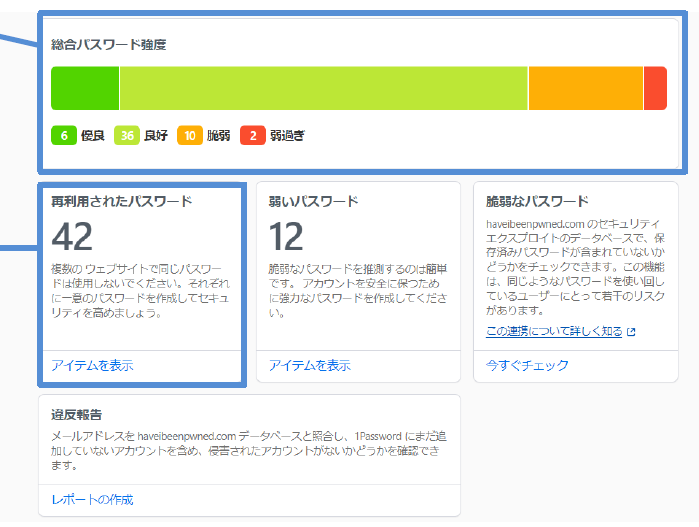699x527 pixels.
Task: Click the 弱過ぎ legend label
Action: pyautogui.click(x=288, y=136)
